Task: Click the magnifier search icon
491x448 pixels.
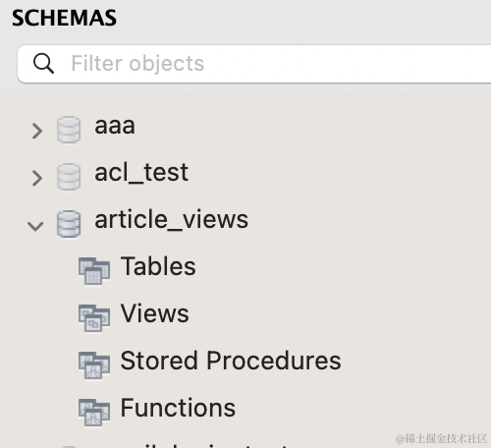Action: pos(43,63)
